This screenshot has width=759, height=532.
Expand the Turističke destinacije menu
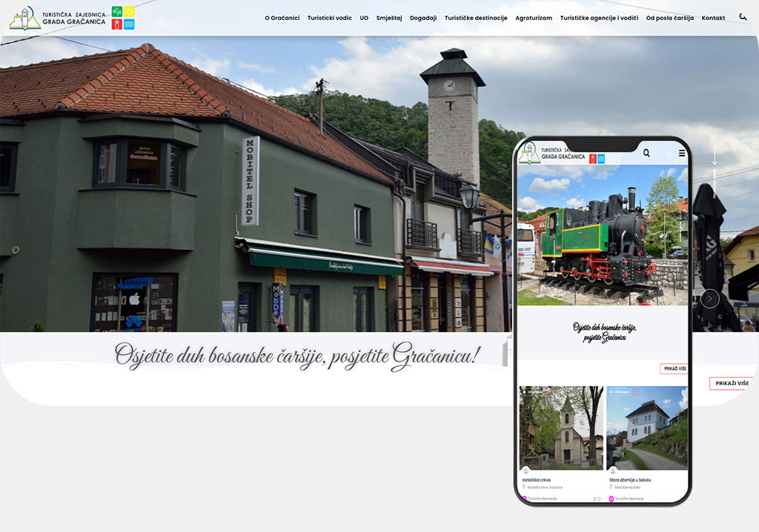(x=476, y=18)
